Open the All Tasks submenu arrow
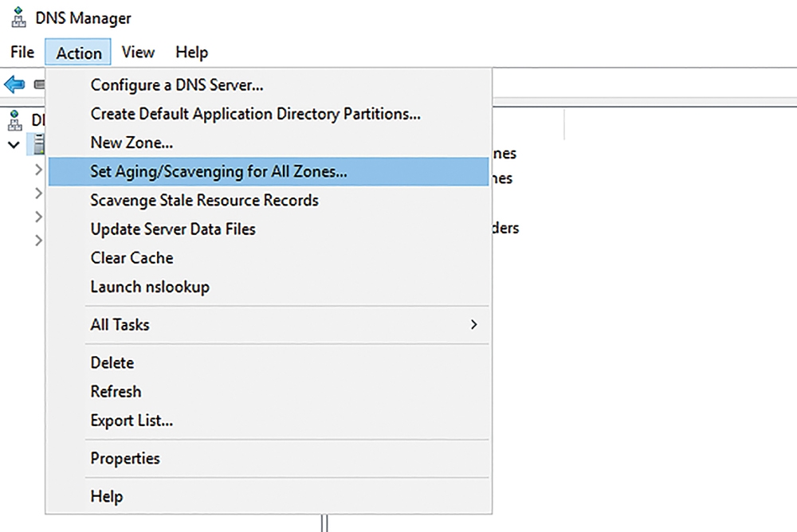This screenshot has width=797, height=532. [x=473, y=325]
